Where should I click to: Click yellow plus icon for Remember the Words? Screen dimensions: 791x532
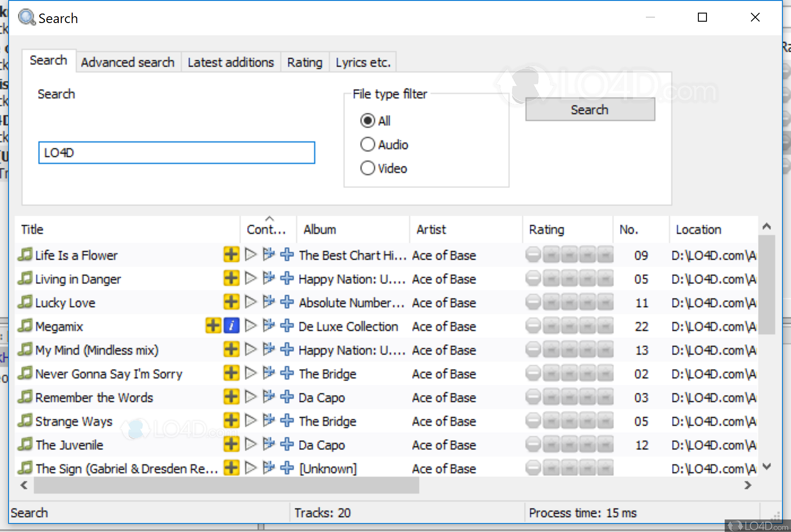tap(231, 397)
